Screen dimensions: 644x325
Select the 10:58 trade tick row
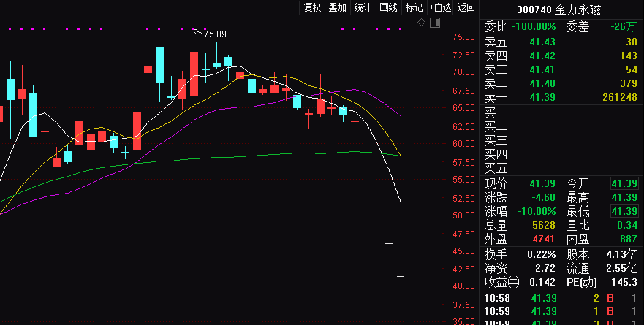(561, 298)
